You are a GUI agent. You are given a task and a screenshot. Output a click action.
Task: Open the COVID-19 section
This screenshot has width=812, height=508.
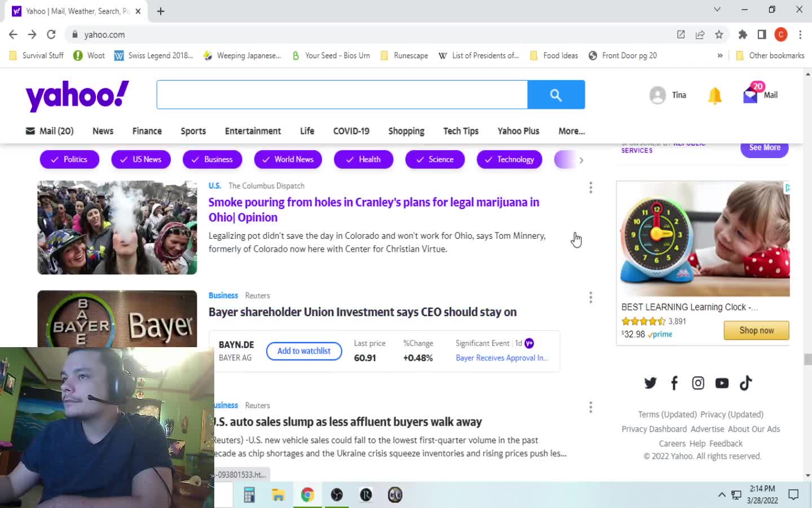[351, 131]
